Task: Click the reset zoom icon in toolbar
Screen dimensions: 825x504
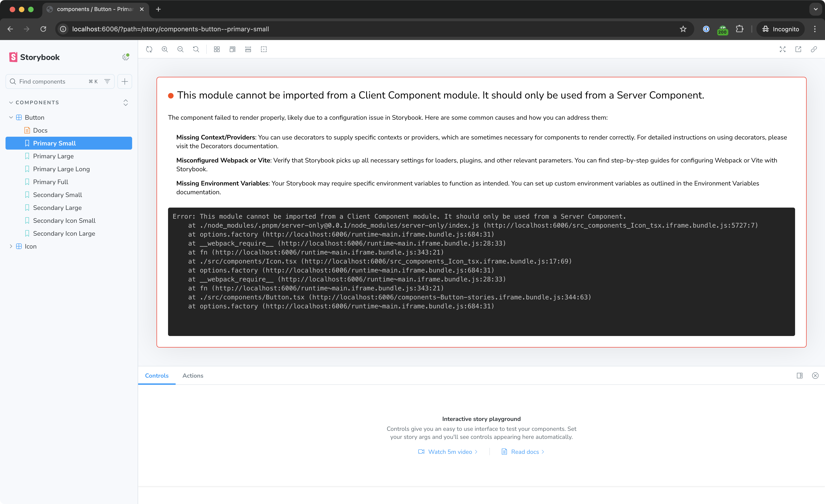Action: tap(195, 49)
